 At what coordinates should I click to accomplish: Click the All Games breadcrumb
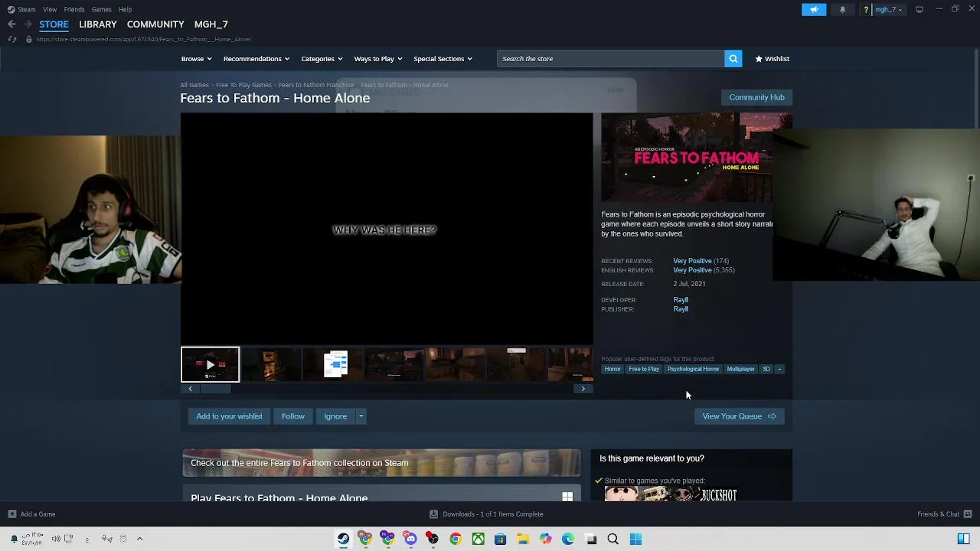(x=194, y=85)
